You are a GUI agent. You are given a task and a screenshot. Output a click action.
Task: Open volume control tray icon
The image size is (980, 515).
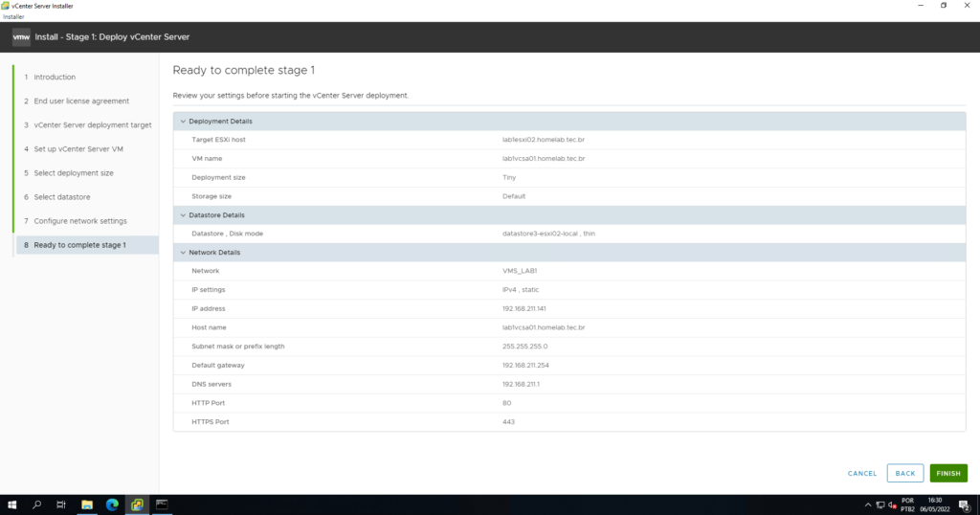[893, 505]
